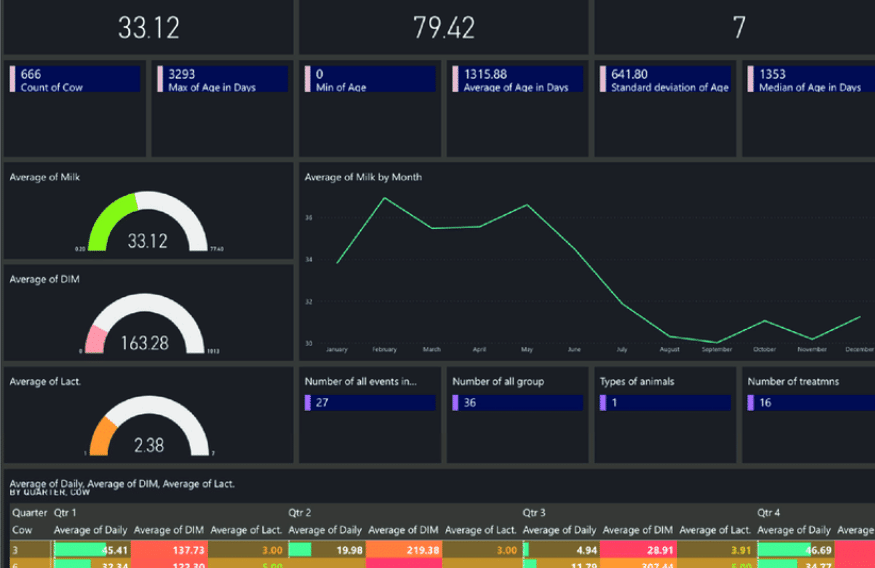Select the 79.42 summary card value
Image resolution: width=875 pixels, height=568 pixels.
(x=444, y=27)
